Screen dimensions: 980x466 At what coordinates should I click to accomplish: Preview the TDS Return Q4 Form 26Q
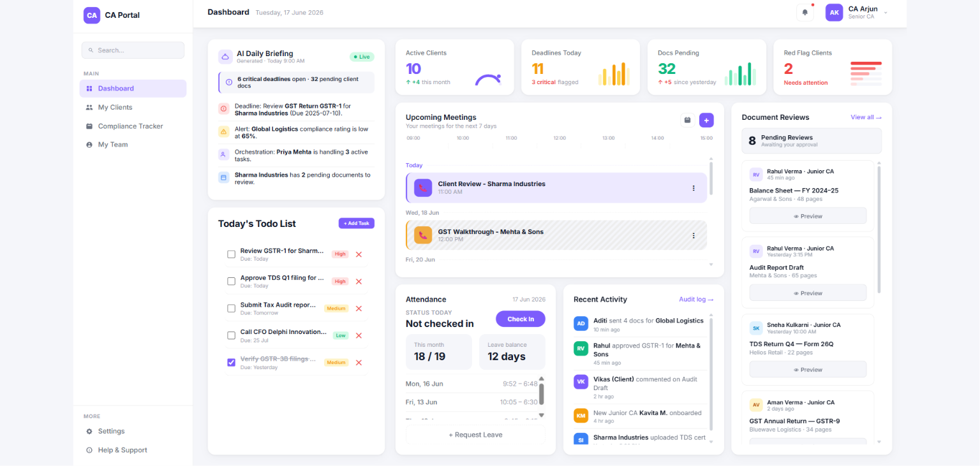[x=808, y=370]
